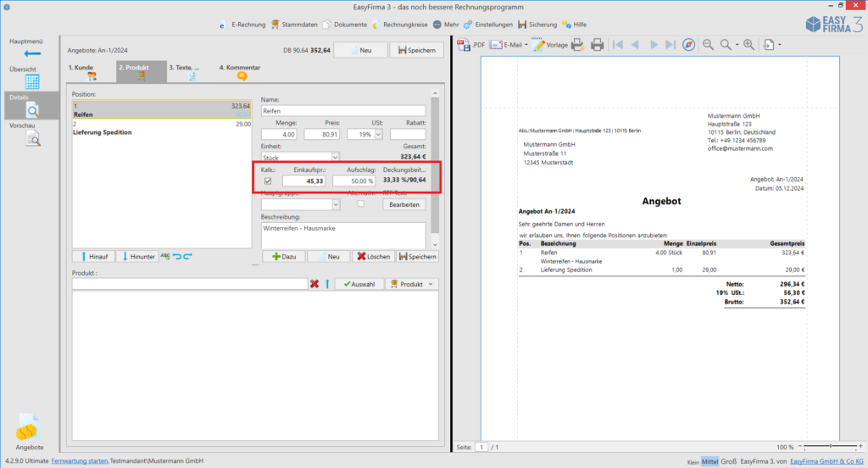The image size is (868, 468).
Task: Select Lieferung Spedition position row
Action: click(162, 129)
